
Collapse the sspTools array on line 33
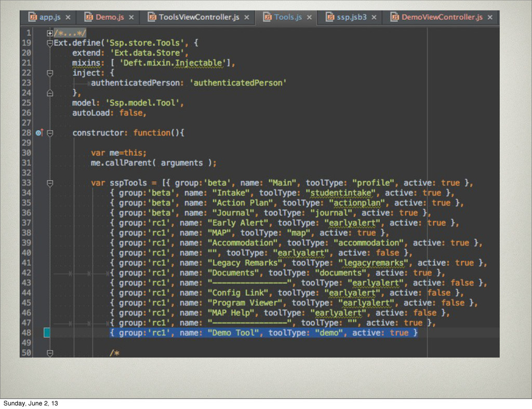coord(50,183)
